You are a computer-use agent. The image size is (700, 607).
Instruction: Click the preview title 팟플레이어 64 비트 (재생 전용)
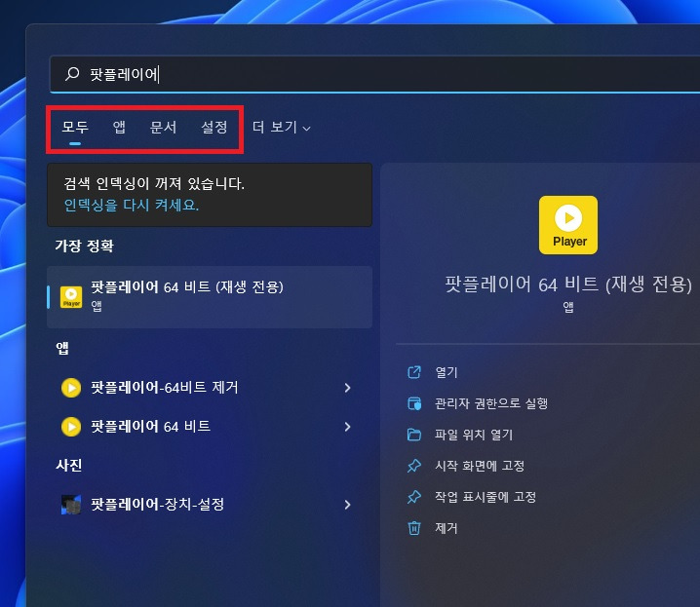click(x=568, y=285)
